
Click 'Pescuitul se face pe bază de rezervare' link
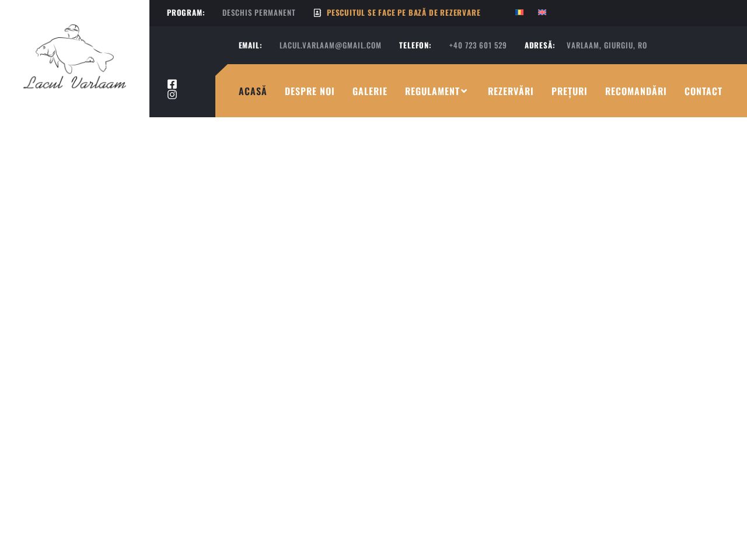404,13
